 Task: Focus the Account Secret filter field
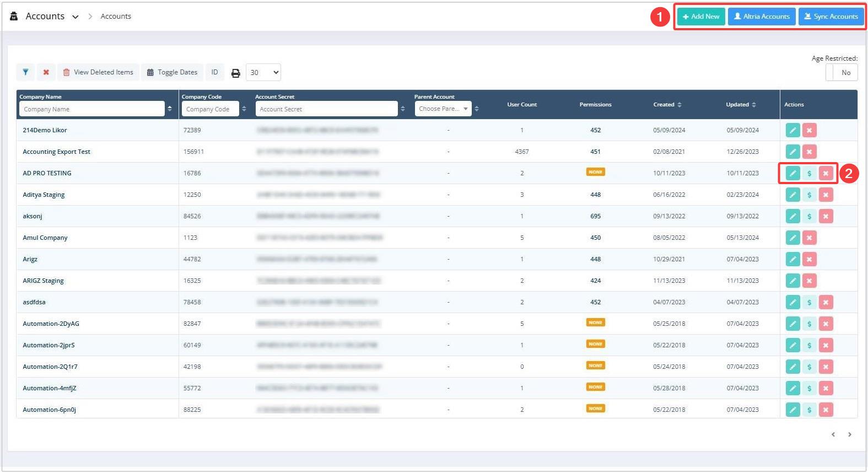click(x=327, y=109)
